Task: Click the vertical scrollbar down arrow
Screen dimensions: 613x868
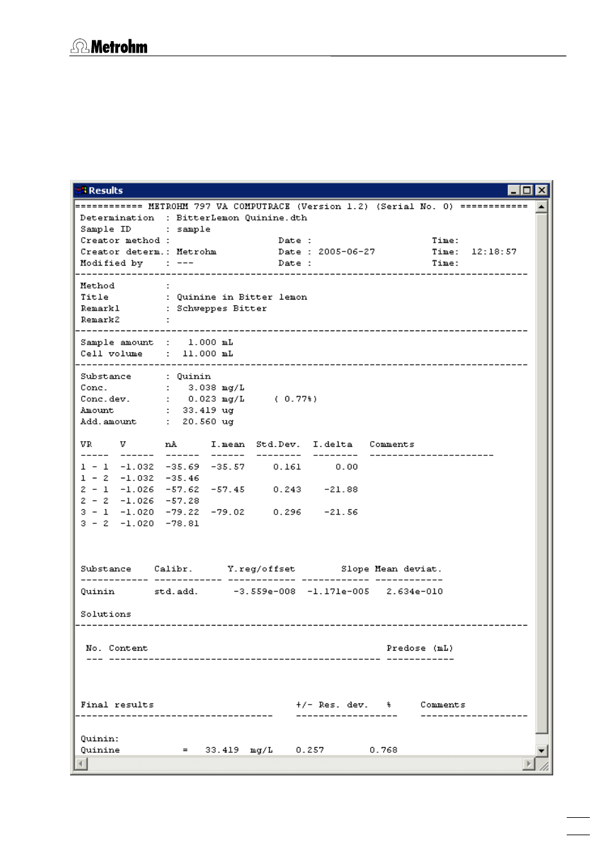Action: [x=542, y=750]
